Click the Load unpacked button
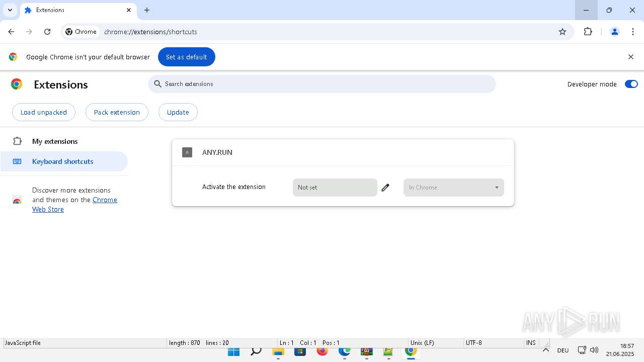644x362 pixels. [x=44, y=112]
